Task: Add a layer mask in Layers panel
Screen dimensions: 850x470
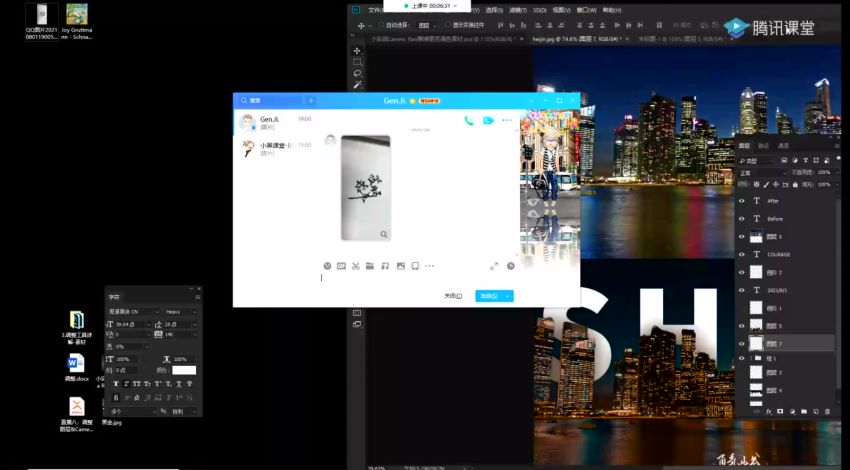Action: (x=780, y=412)
